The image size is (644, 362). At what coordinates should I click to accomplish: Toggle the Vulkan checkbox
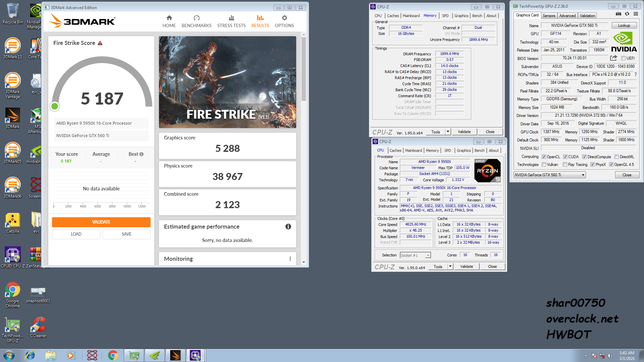pyautogui.click(x=544, y=165)
